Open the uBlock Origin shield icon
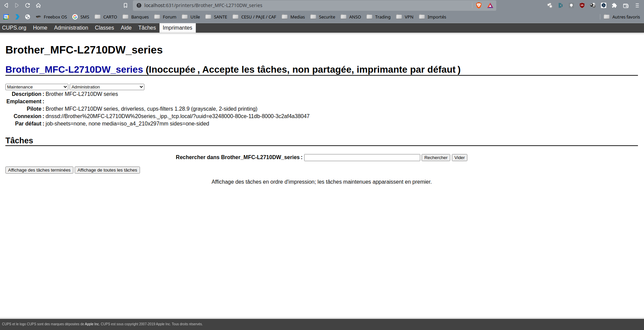This screenshot has width=644, height=330. click(x=582, y=5)
